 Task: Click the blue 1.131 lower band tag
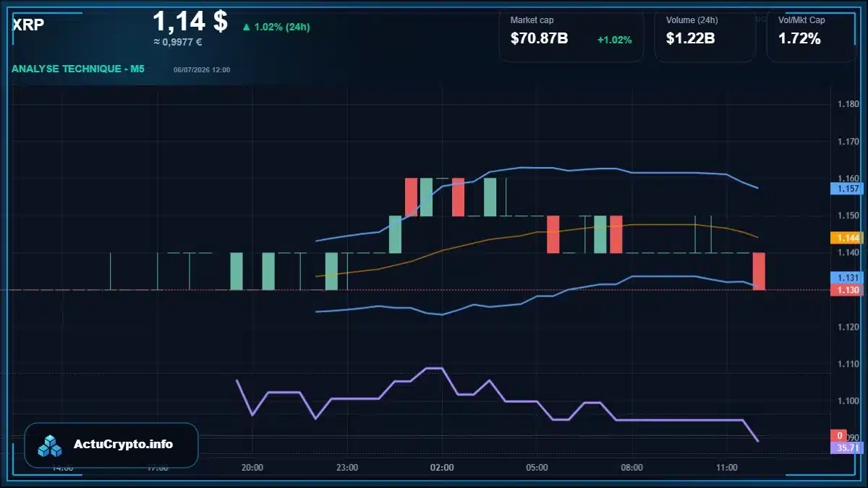[846, 278]
